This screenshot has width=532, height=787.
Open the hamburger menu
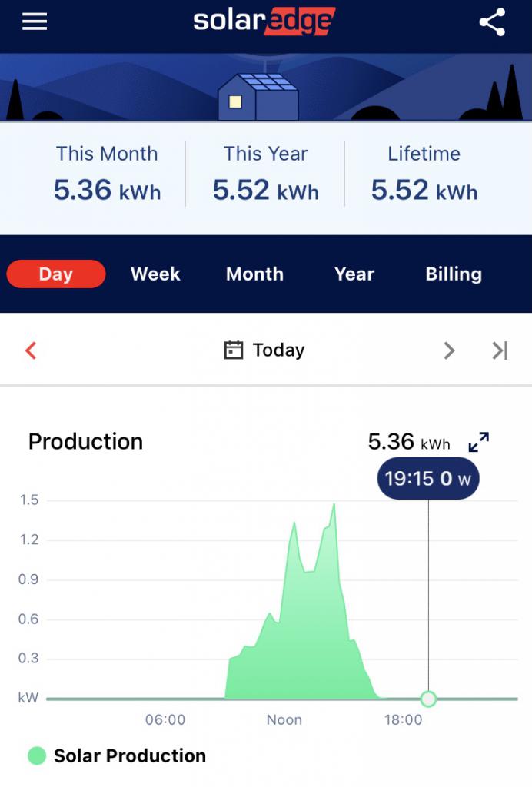coord(35,22)
